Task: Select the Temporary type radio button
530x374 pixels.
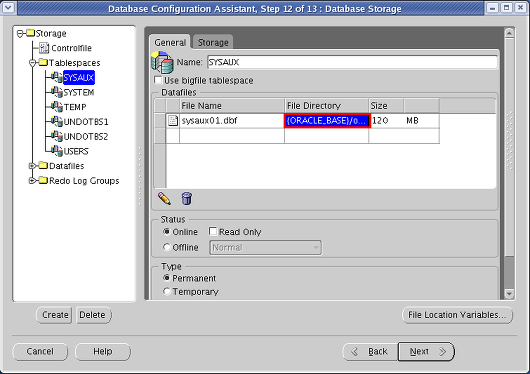Action: [166, 291]
